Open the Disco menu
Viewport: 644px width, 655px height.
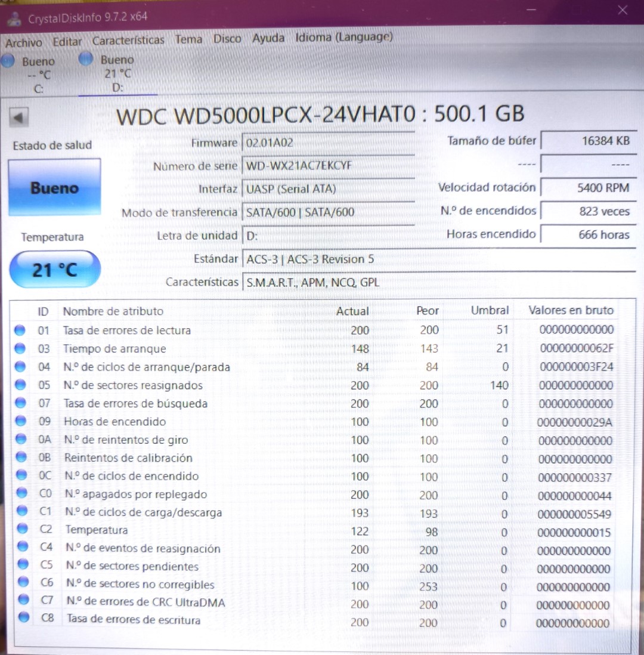(227, 39)
